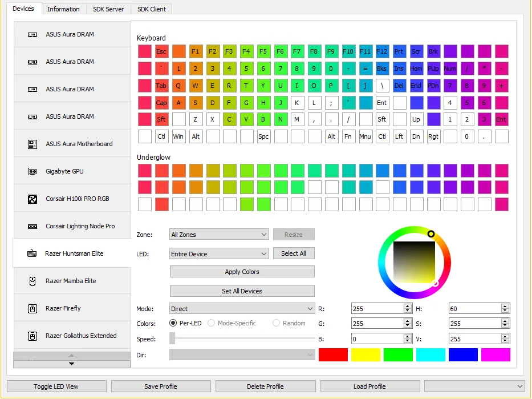Expand the LED dropdown showing Entire Device
The width and height of the screenshot is (532, 399).
tap(219, 254)
